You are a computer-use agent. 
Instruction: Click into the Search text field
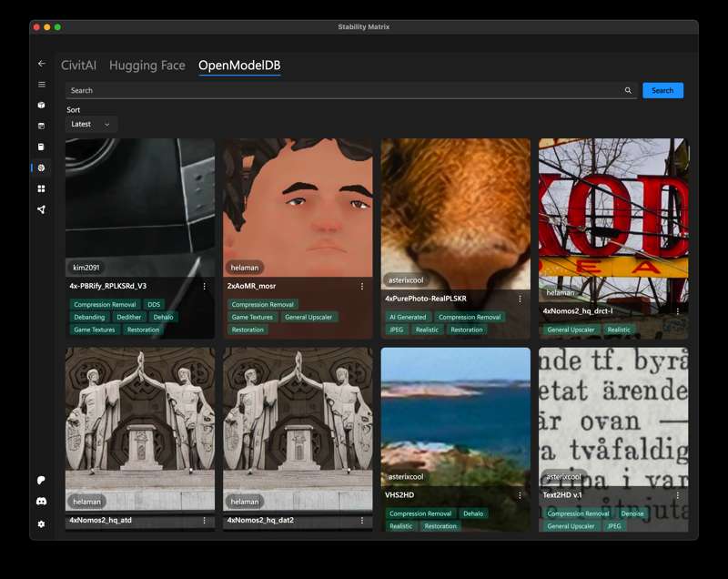point(346,91)
